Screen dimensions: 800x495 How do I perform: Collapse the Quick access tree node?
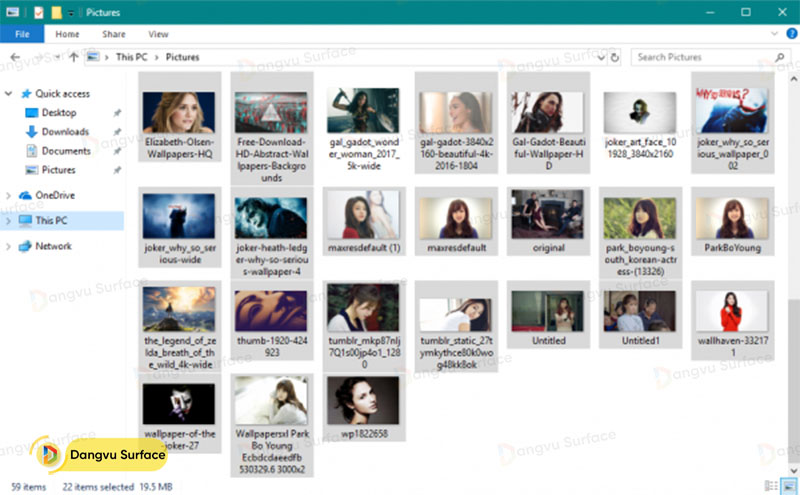click(x=10, y=94)
